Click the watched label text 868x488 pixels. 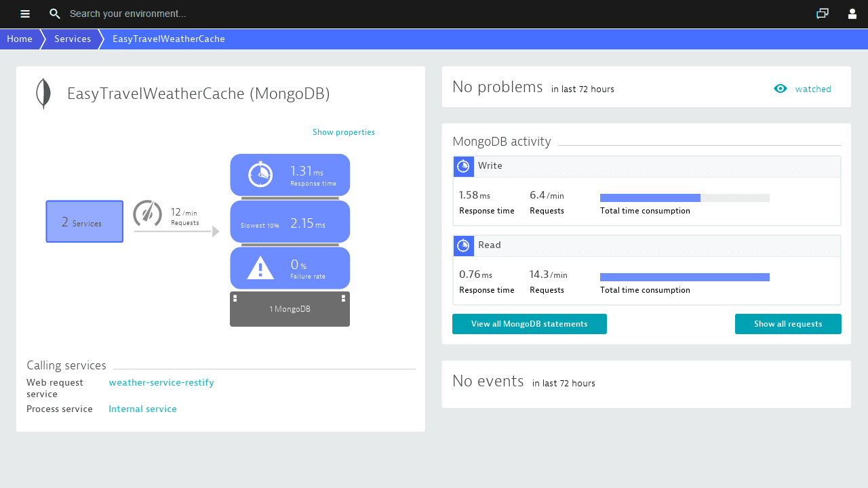(813, 89)
